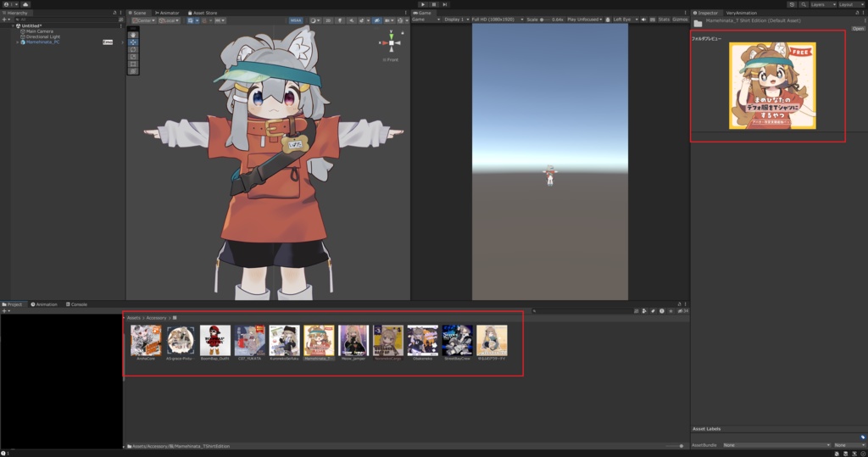Open the Full HD resolution dropdown
The height and width of the screenshot is (457, 868).
click(497, 20)
